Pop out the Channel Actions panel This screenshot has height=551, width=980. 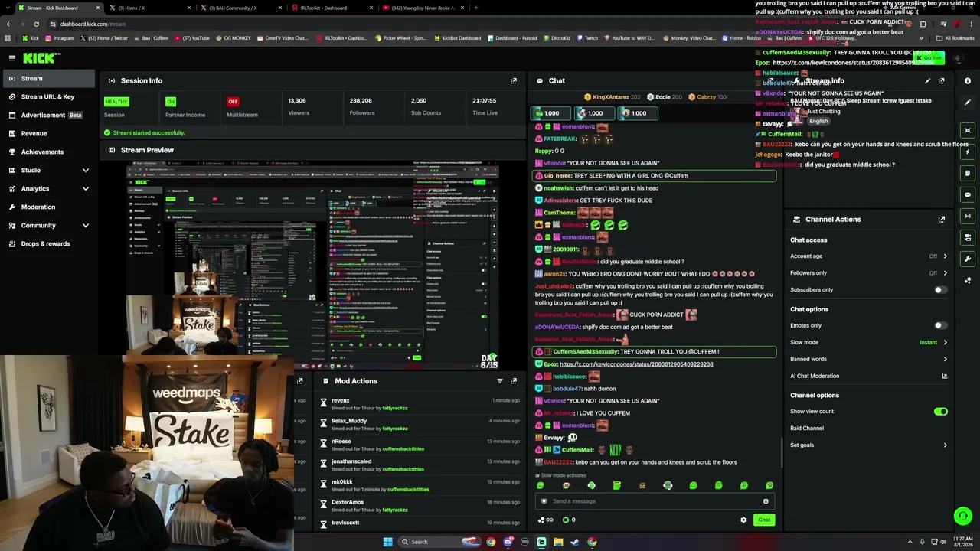coord(942,219)
